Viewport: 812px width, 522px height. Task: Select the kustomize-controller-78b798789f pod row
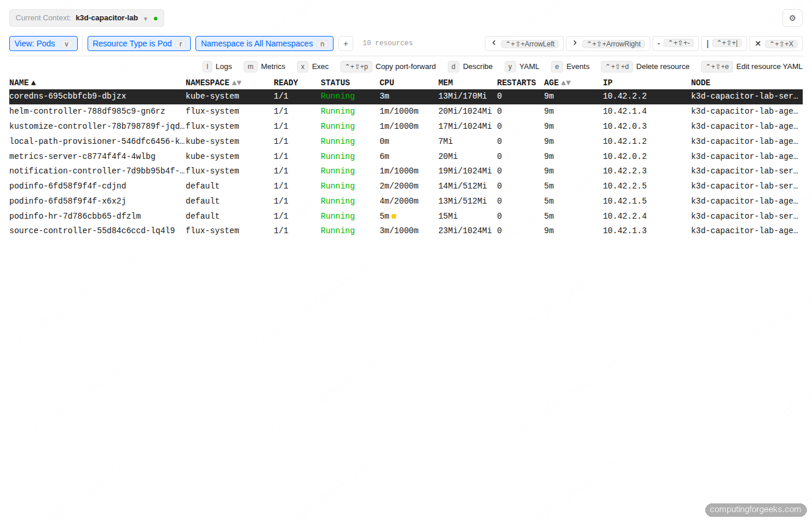(406, 126)
